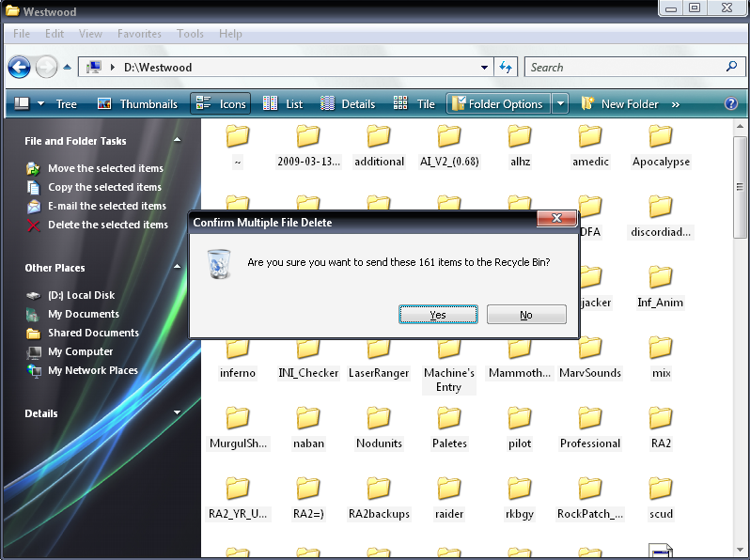Click the D:\Westwood address field
750x560 pixels.
click(286, 67)
